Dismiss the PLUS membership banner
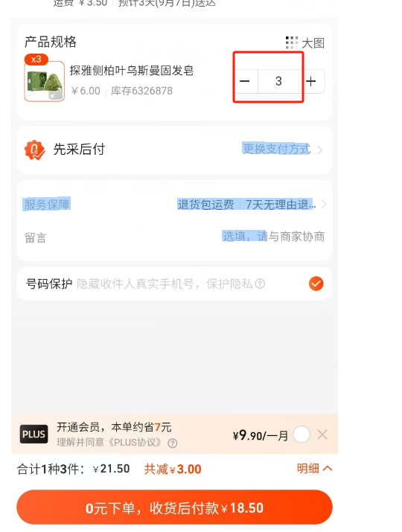This screenshot has width=402, height=532. click(322, 435)
